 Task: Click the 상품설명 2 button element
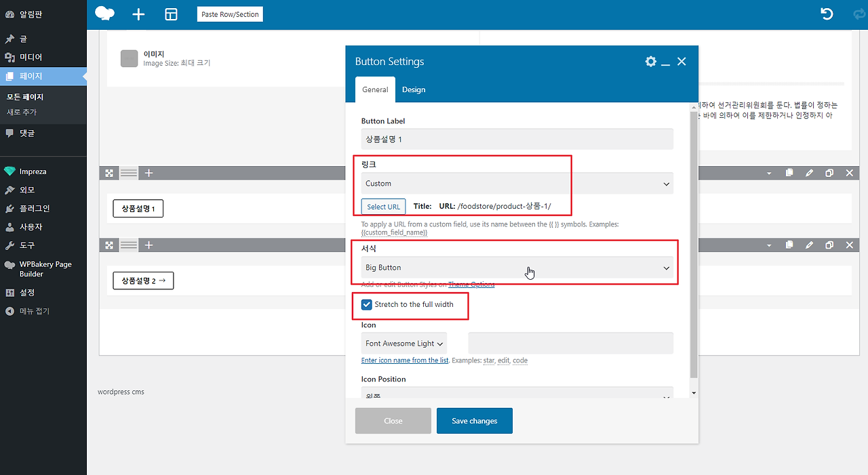(x=143, y=281)
